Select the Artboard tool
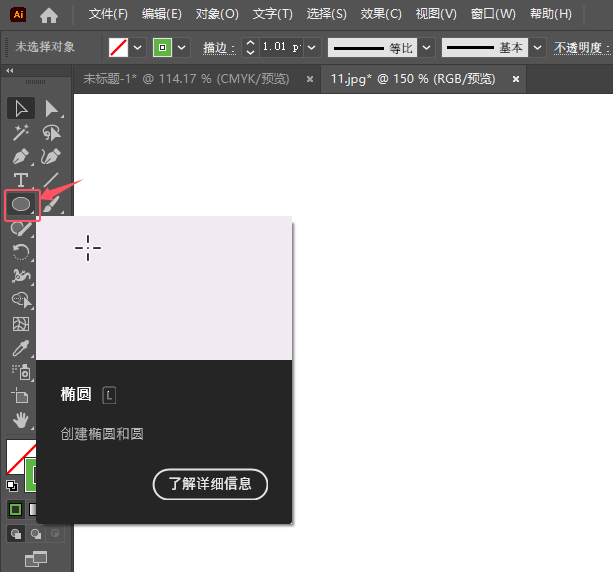The height and width of the screenshot is (572, 613). coord(20,396)
